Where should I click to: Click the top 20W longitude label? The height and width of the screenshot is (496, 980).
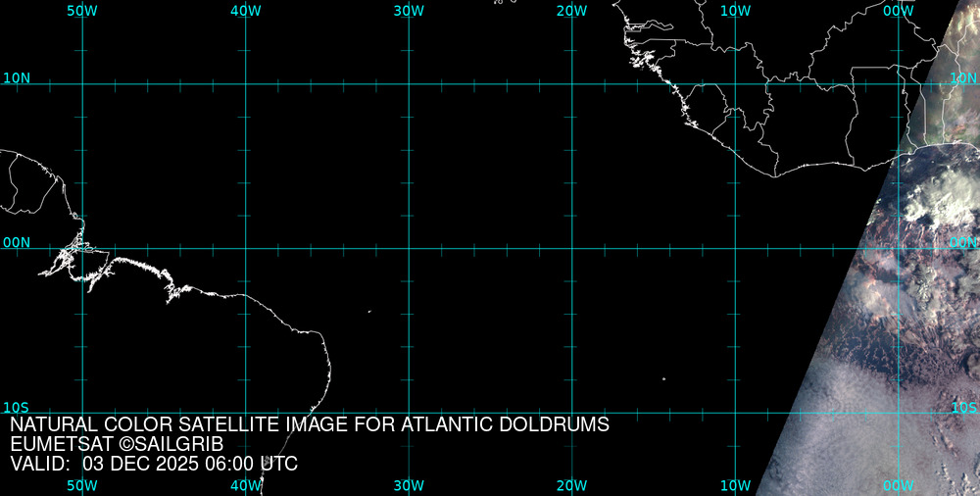pyautogui.click(x=571, y=10)
